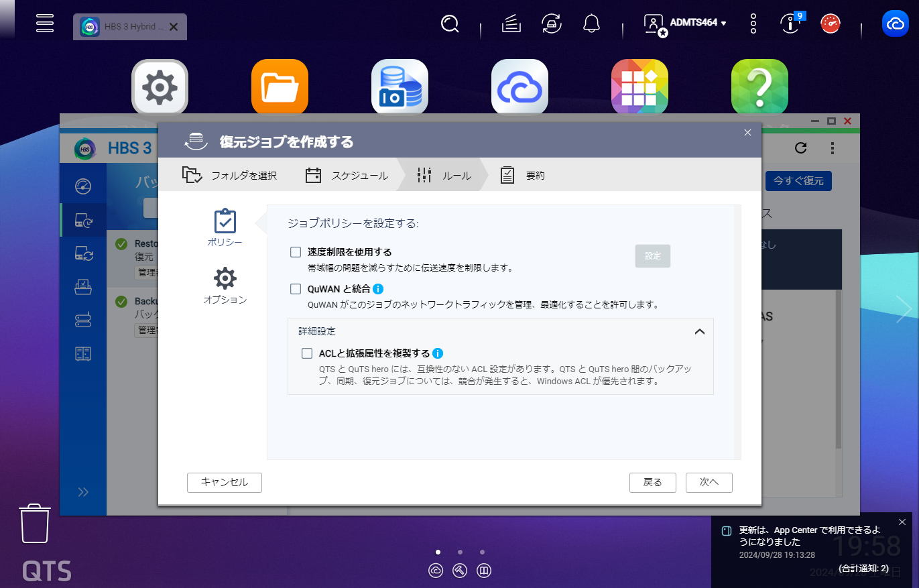The width and height of the screenshot is (919, 588).
Task: Click the bottom utility tools round icon
Action: 460,571
